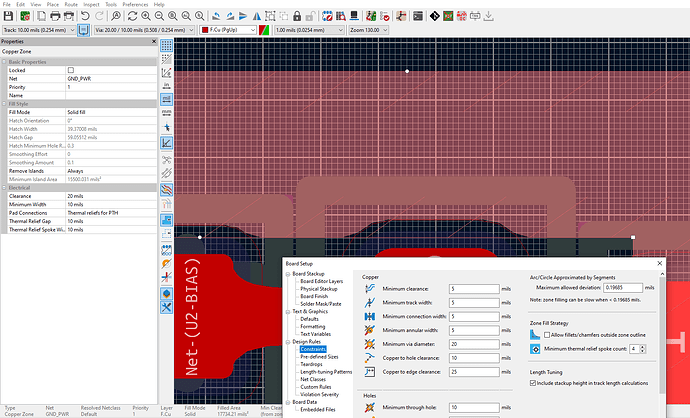Click the Find text icon
This screenshot has height=418, width=690.
(116, 16)
